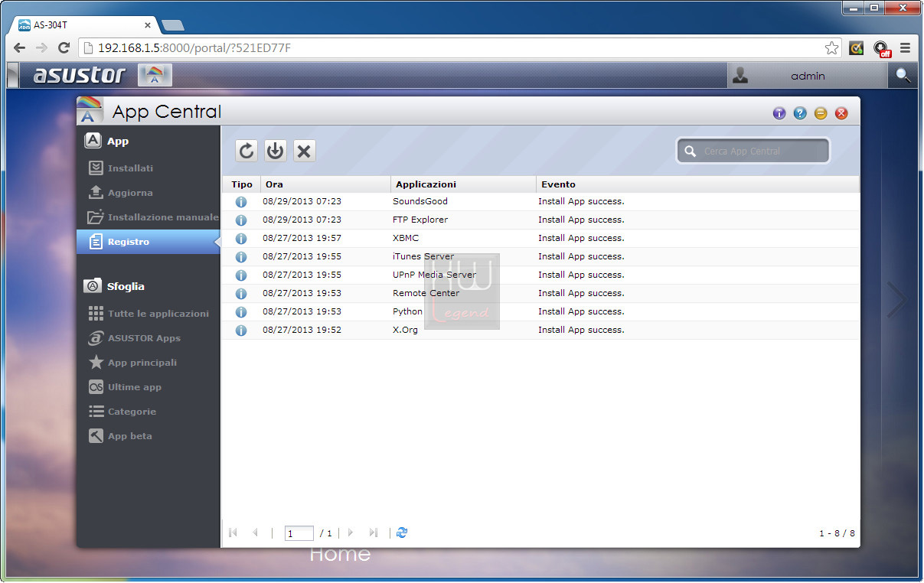Click the export log download icon

click(276, 151)
